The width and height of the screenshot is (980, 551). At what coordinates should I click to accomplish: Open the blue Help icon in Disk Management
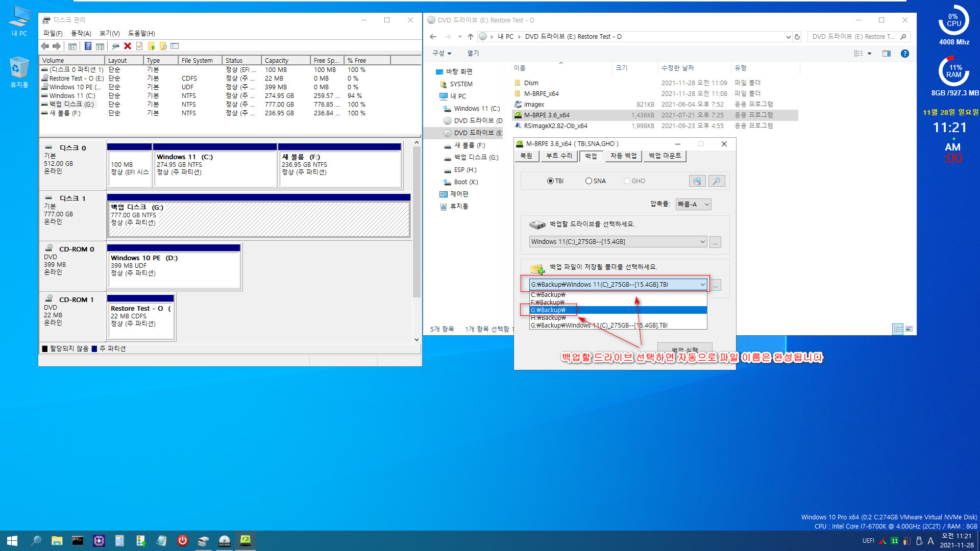pos(88,46)
